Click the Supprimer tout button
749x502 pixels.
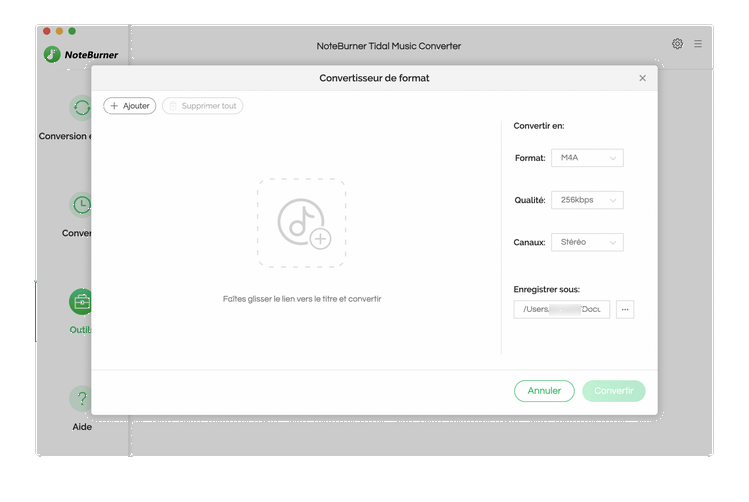[x=203, y=106]
